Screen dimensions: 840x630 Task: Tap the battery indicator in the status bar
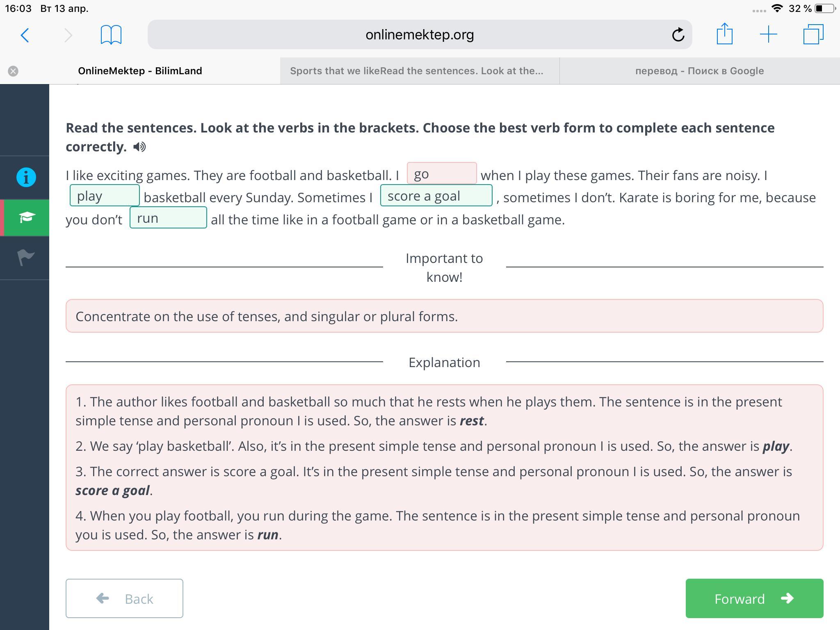point(824,8)
